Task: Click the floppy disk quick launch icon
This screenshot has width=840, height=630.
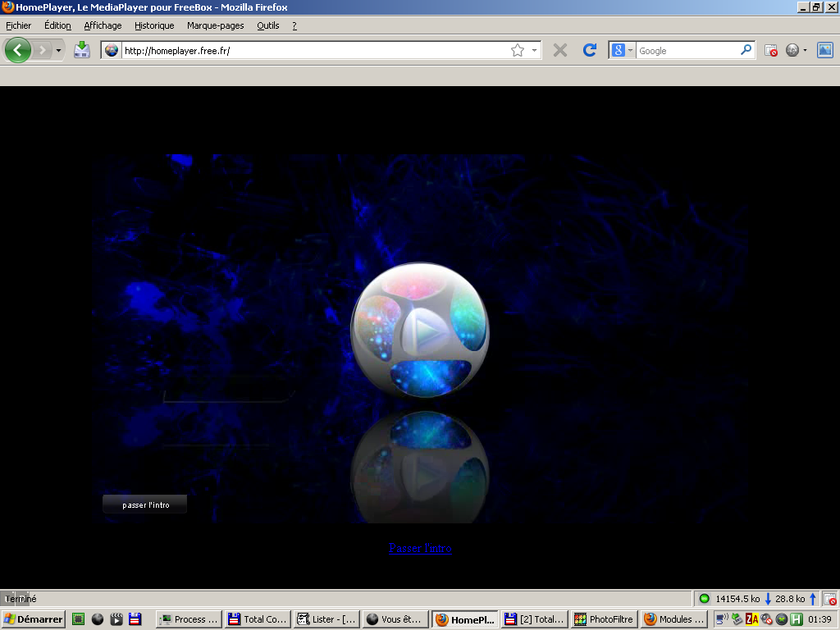Action: pos(135,619)
